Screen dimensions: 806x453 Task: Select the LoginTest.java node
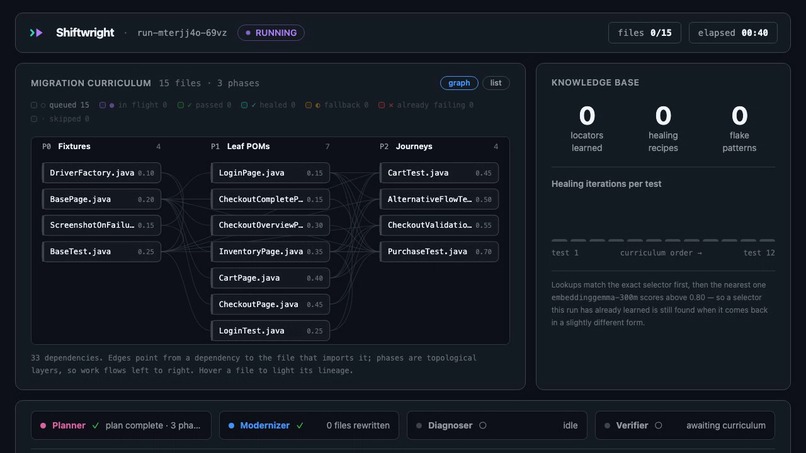pyautogui.click(x=270, y=331)
